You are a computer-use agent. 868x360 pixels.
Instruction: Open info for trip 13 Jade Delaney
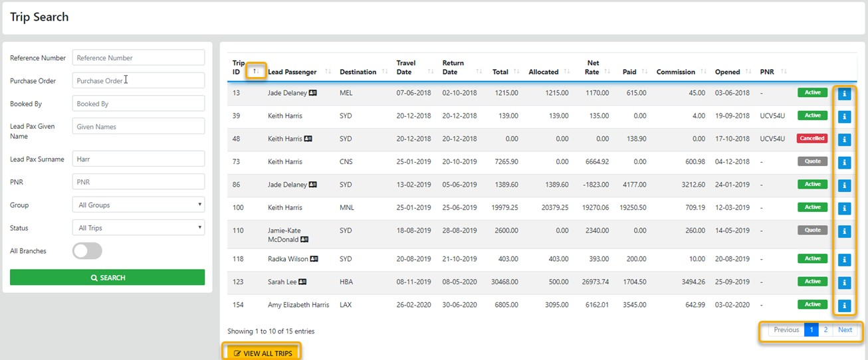coord(844,94)
